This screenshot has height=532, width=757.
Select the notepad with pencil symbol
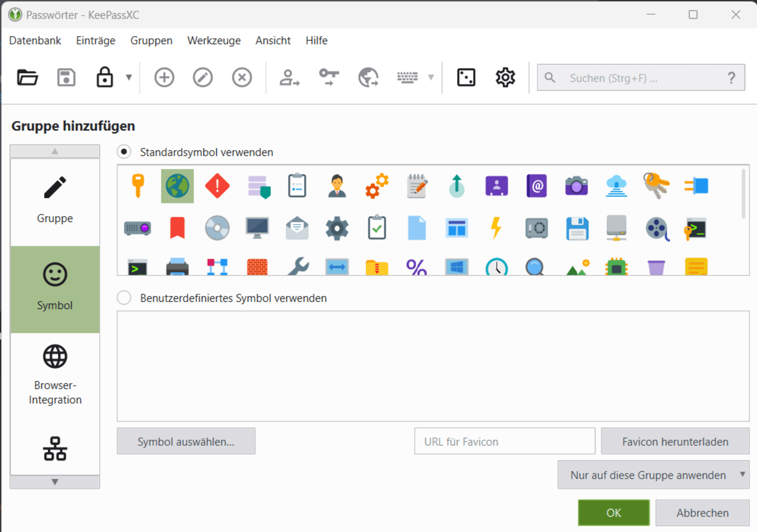pyautogui.click(x=417, y=186)
